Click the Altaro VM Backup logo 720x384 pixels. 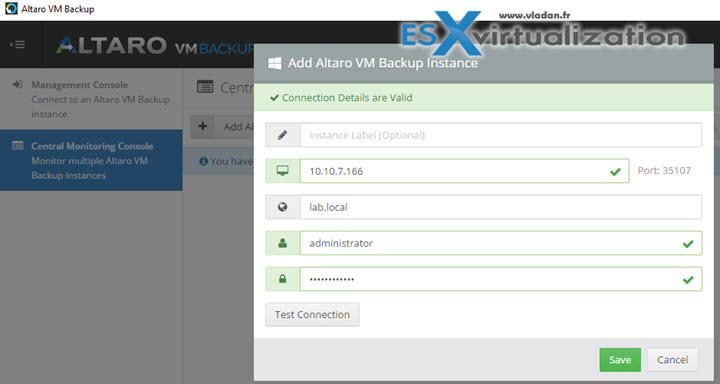[155, 46]
